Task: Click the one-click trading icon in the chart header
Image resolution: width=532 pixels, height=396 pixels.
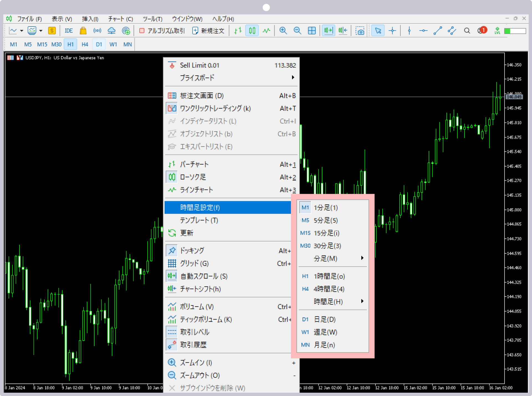Action: tap(20, 58)
